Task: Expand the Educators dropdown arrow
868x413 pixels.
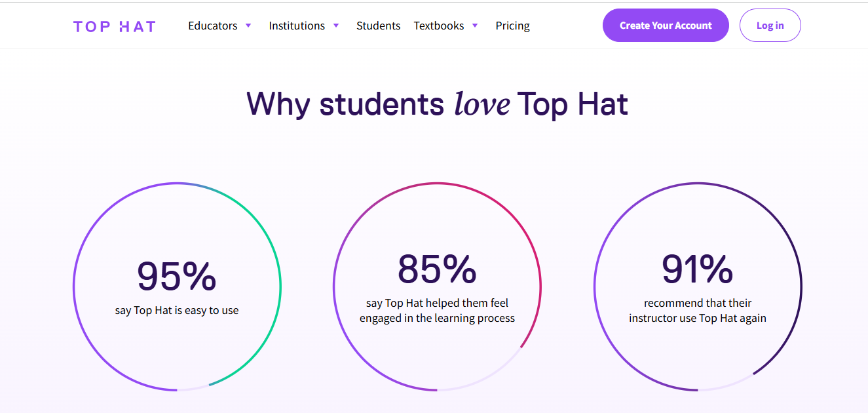Action: (x=248, y=26)
